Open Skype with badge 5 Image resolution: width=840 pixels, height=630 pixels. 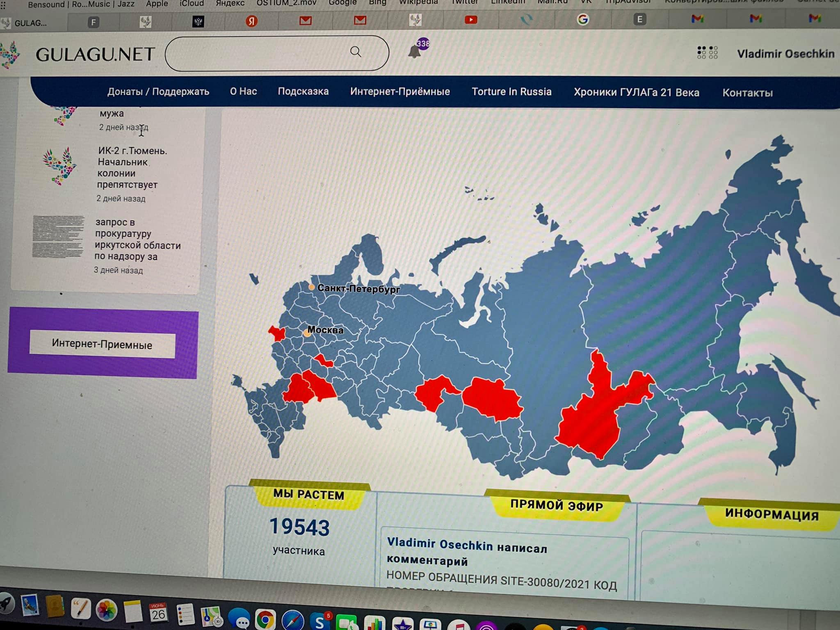[320, 621]
